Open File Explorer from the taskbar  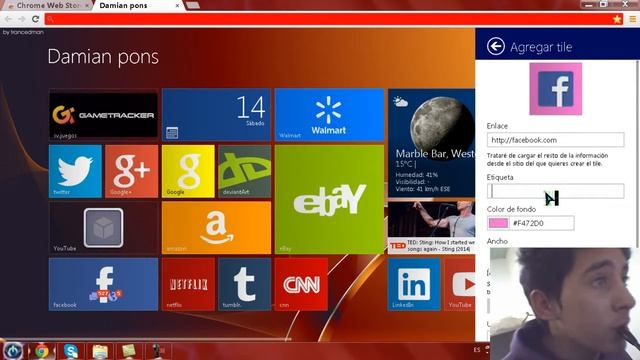(x=100, y=351)
